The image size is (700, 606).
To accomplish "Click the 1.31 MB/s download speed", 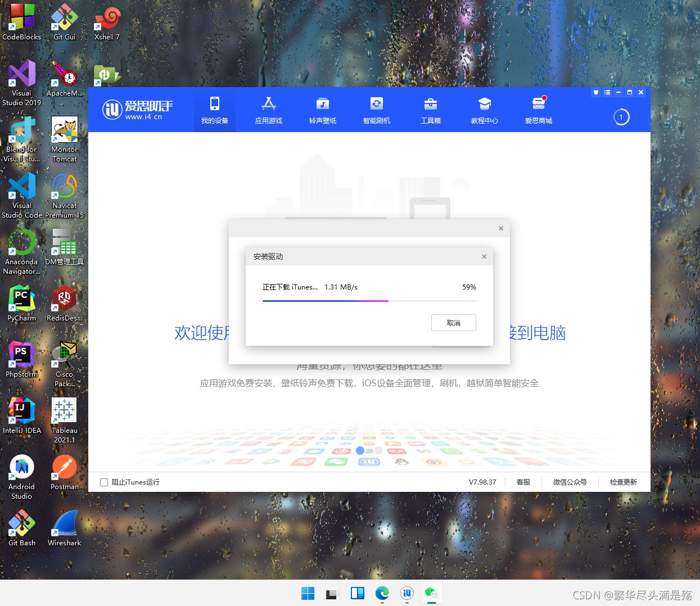I will (x=341, y=287).
